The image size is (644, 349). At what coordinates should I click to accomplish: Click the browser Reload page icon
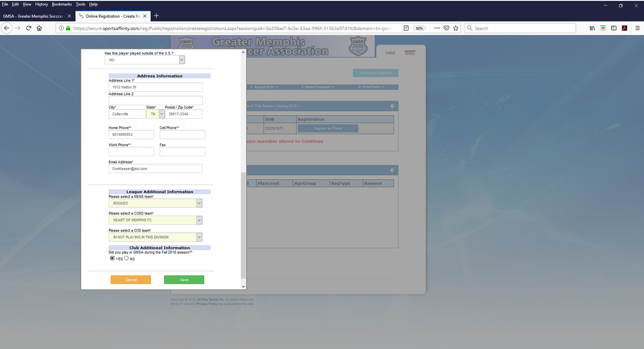coord(28,28)
